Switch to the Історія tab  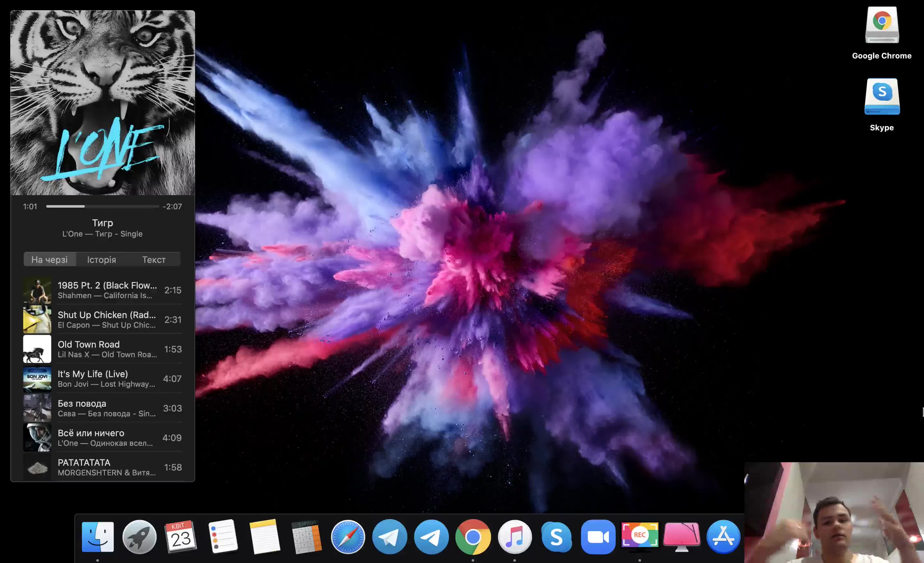click(102, 259)
